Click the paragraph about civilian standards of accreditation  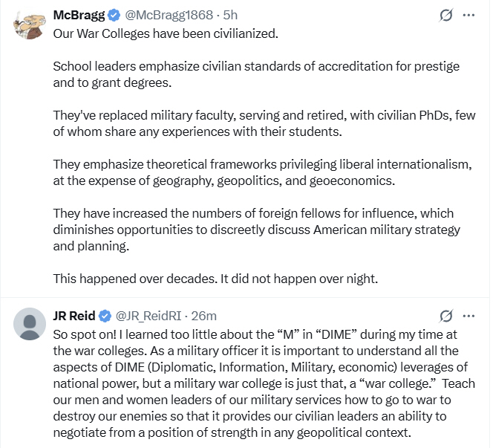click(256, 74)
